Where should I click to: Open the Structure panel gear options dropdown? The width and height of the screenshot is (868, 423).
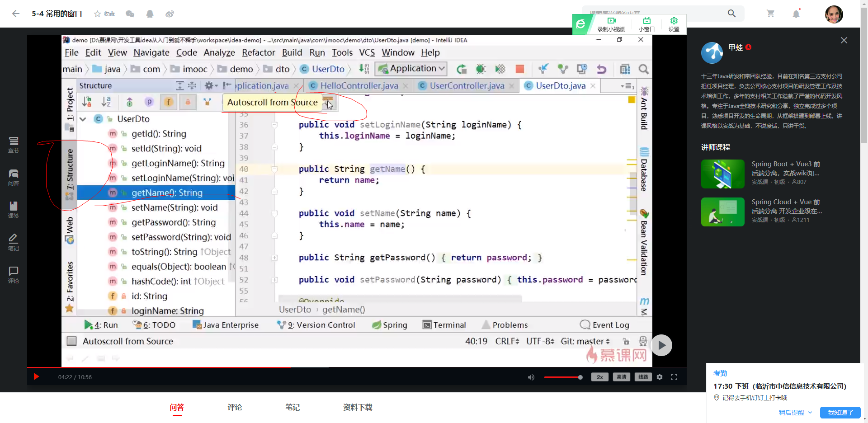tap(211, 85)
